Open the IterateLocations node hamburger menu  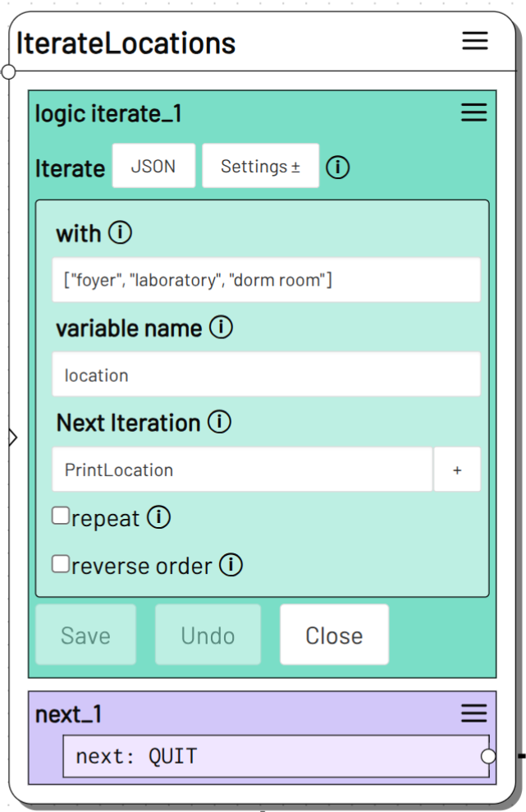(x=475, y=41)
